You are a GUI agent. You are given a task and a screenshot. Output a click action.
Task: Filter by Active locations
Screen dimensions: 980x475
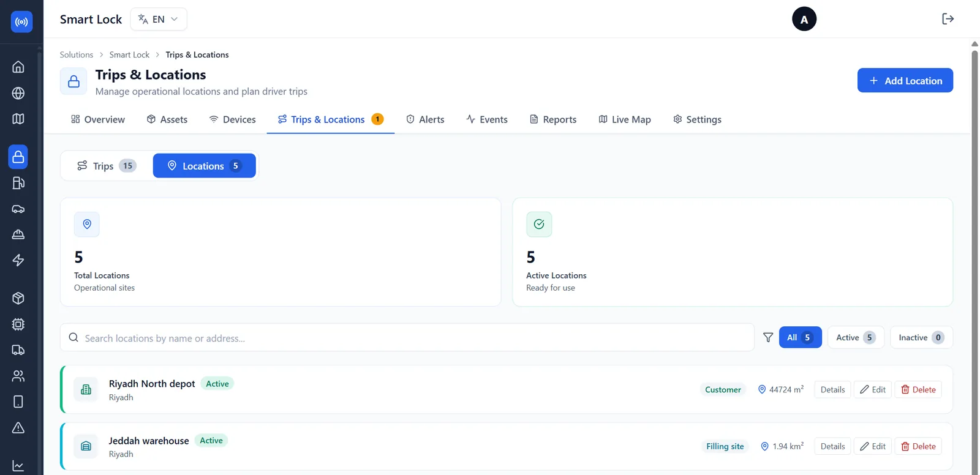tap(856, 337)
